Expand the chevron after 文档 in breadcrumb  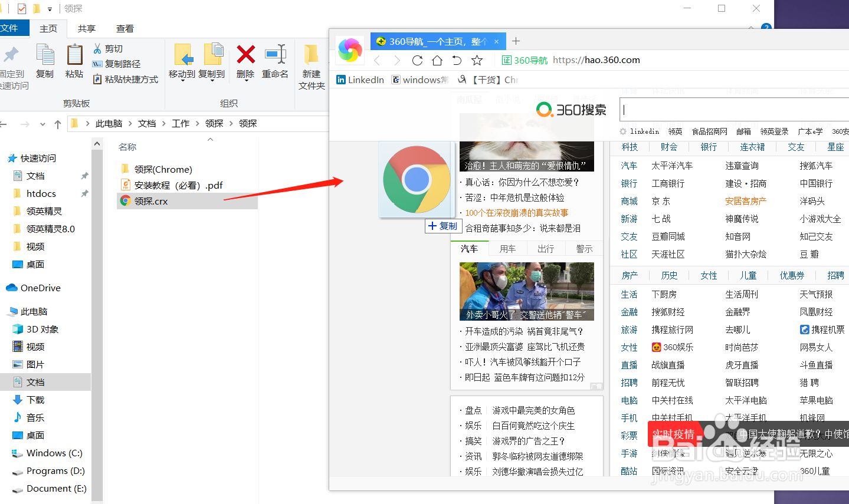[x=163, y=124]
